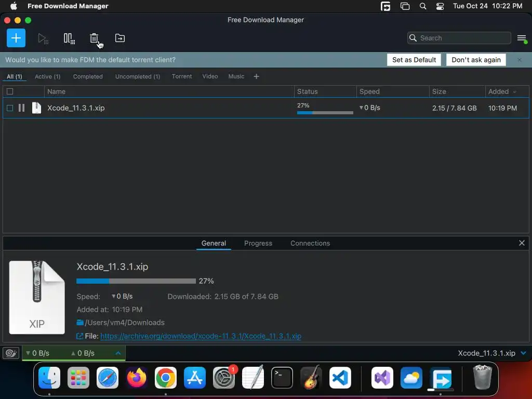Open the hamburger main menu
Screen dimensions: 532x399
pyautogui.click(x=522, y=38)
